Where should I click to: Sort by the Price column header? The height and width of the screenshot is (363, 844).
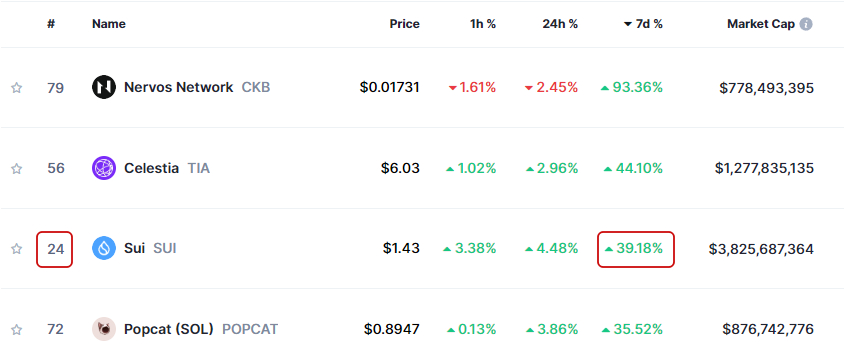point(404,24)
